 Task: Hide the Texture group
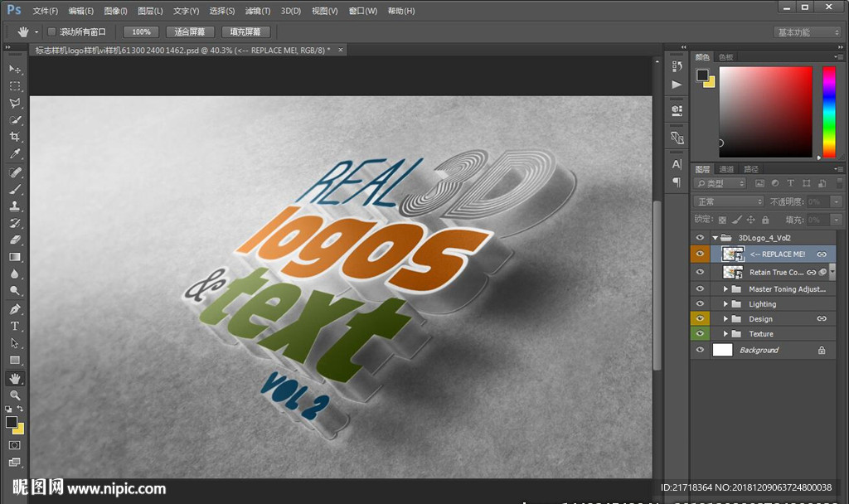coord(700,333)
